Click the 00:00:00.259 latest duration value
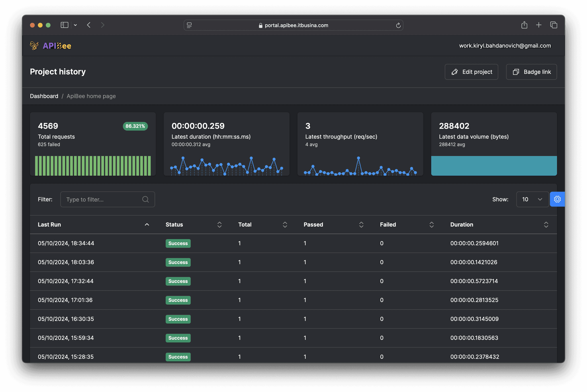Image resolution: width=587 pixels, height=392 pixels. point(198,126)
